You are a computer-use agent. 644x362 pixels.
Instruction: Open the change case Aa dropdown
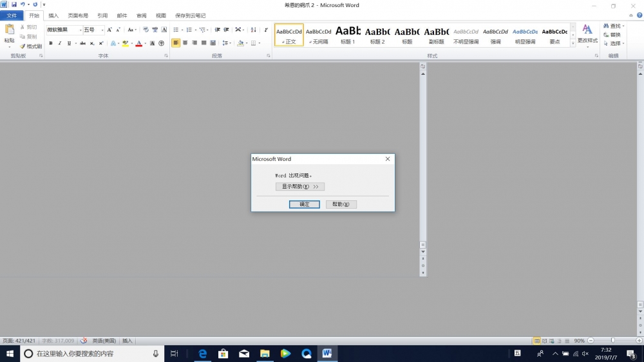coord(131,30)
